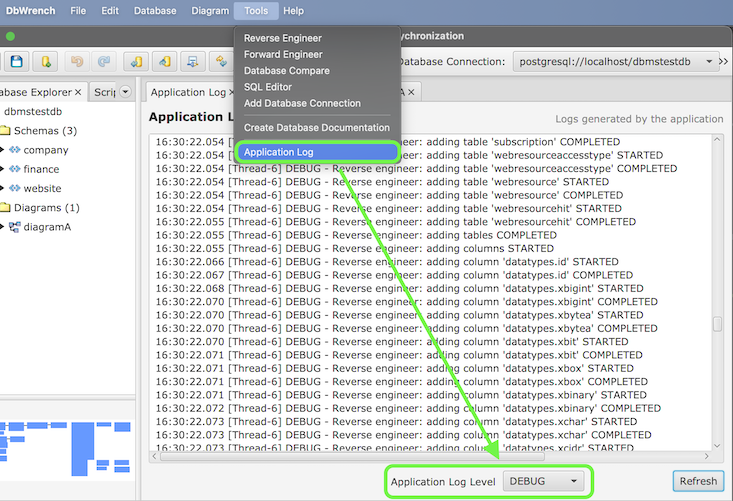
Task: Choose SQL Editor from Tools menu
Action: coord(317,87)
